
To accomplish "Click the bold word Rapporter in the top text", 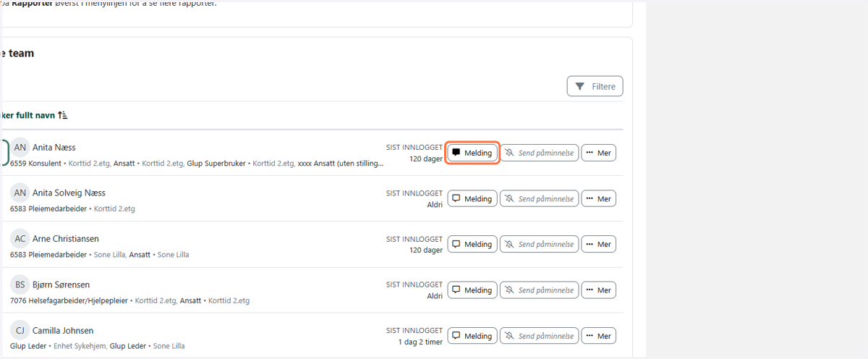I will coord(34,4).
